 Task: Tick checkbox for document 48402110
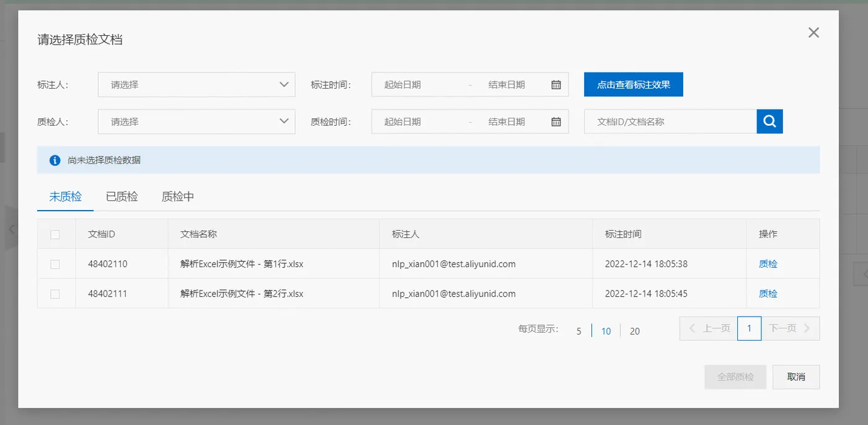point(55,264)
